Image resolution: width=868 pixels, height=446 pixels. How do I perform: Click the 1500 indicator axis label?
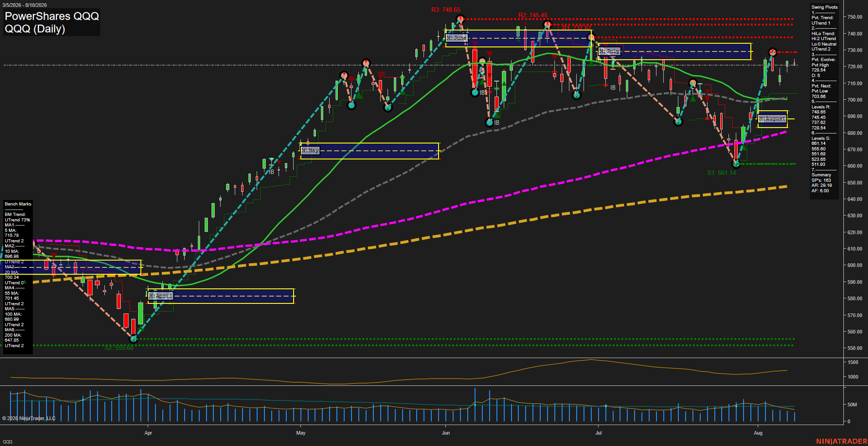853,362
